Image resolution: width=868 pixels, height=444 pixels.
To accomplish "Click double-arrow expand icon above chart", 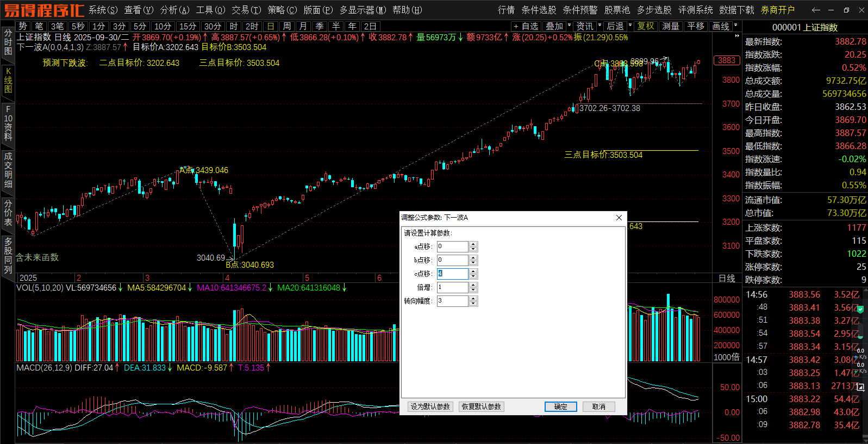I will point(737,36).
